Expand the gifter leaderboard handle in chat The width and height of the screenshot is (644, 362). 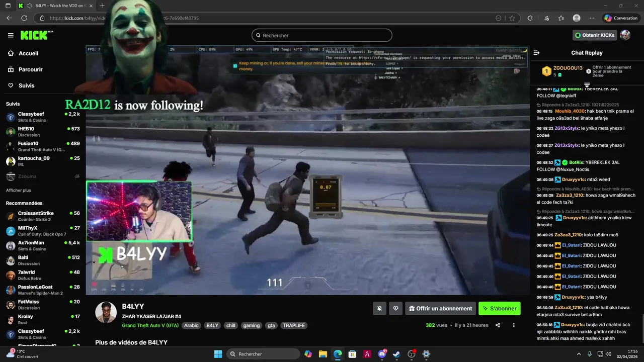point(587,84)
